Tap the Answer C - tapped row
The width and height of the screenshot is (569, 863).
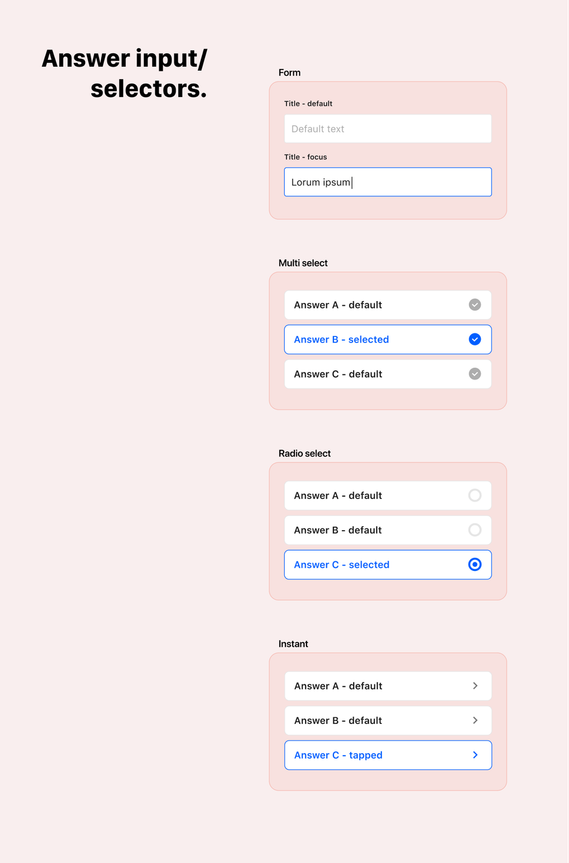click(388, 755)
